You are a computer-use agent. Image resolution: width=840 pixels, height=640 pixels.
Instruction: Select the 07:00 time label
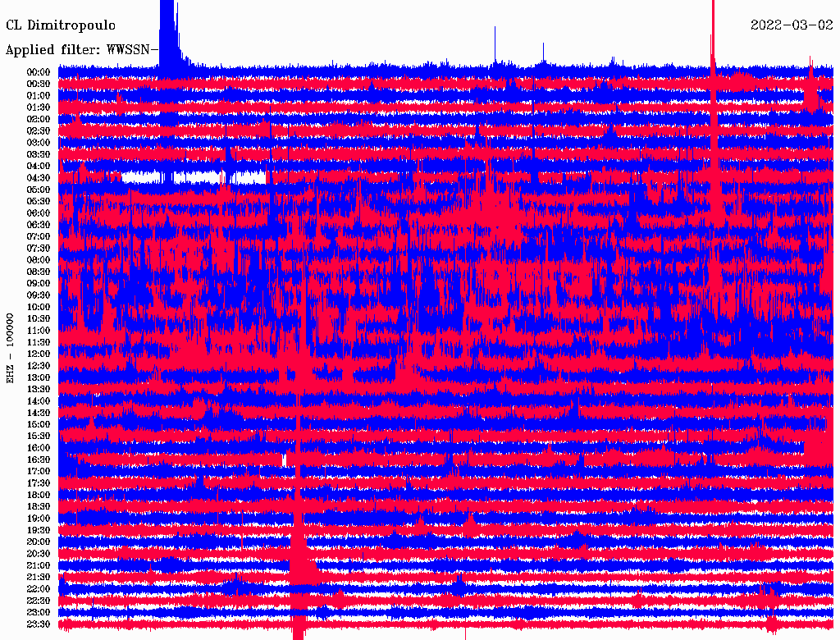click(39, 236)
